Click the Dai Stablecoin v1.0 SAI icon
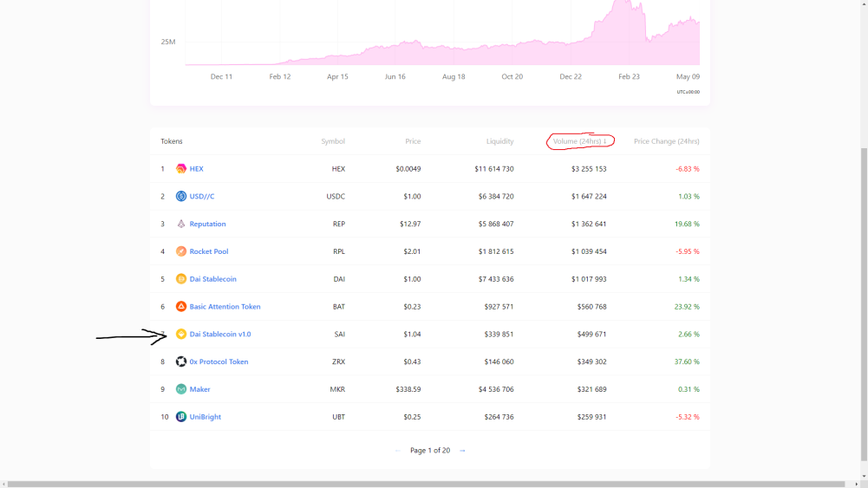The height and width of the screenshot is (488, 868). 181,335
